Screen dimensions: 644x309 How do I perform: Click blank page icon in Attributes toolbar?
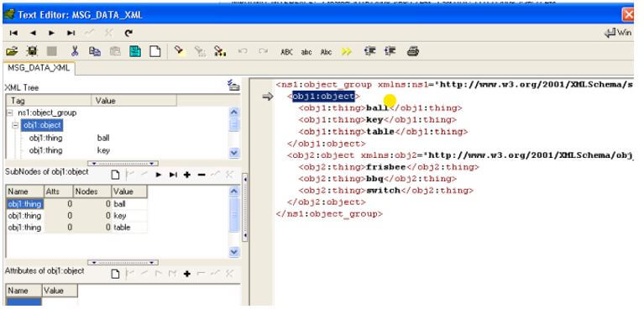tap(115, 274)
